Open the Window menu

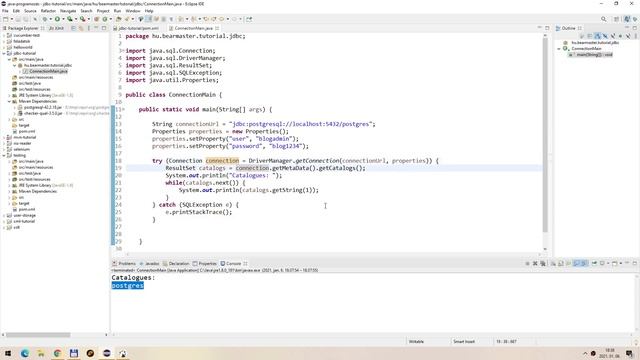click(x=133, y=11)
